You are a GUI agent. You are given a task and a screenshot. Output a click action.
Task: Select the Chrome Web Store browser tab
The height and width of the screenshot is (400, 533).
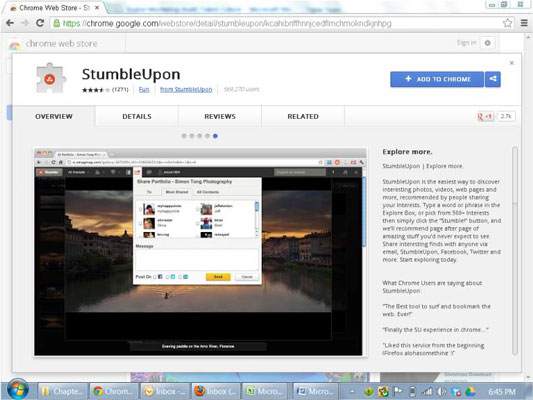(54, 8)
